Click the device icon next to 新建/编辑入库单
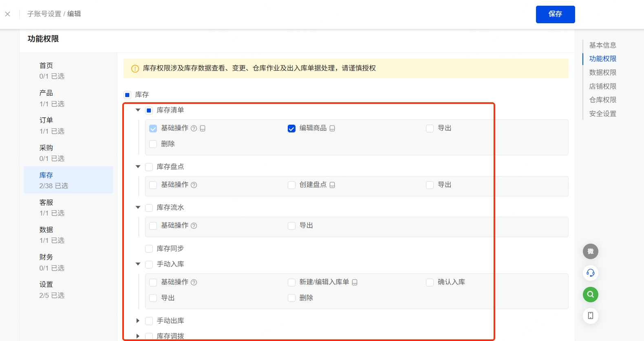644x341 pixels. 355,282
